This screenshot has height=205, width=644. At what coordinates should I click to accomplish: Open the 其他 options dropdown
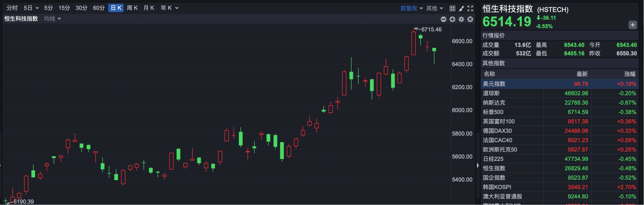(435, 8)
